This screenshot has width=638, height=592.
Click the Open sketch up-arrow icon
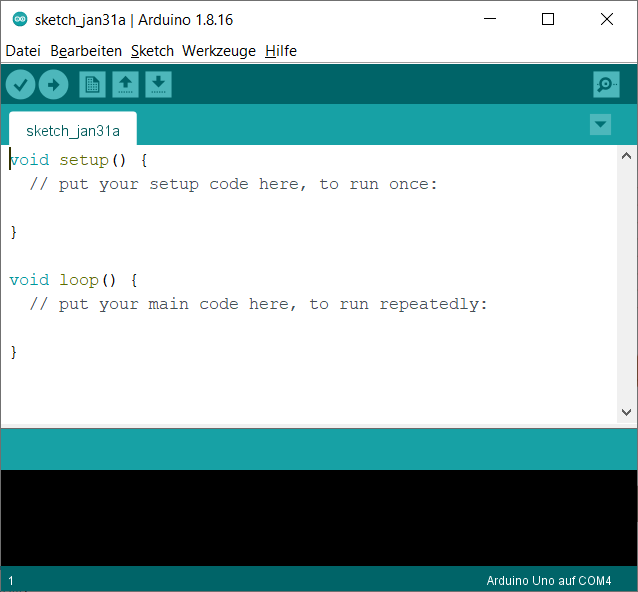[125, 85]
